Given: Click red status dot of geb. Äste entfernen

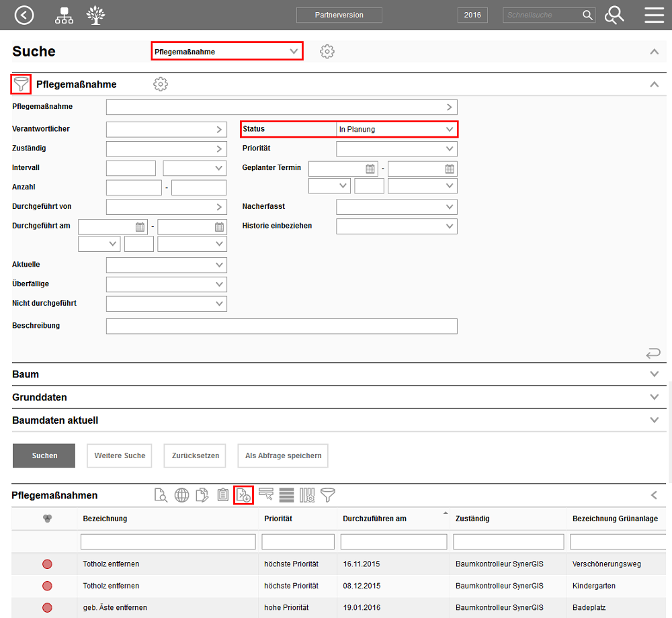Looking at the screenshot, I should tap(47, 608).
